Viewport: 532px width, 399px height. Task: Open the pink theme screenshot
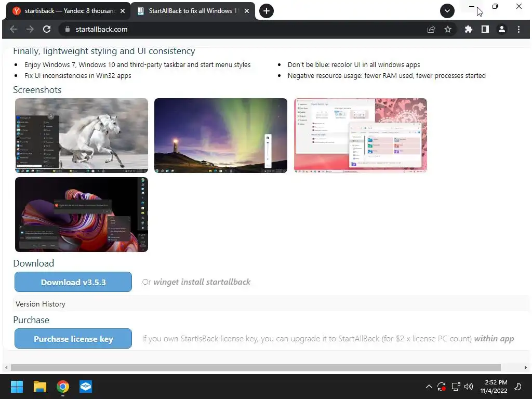point(361,136)
